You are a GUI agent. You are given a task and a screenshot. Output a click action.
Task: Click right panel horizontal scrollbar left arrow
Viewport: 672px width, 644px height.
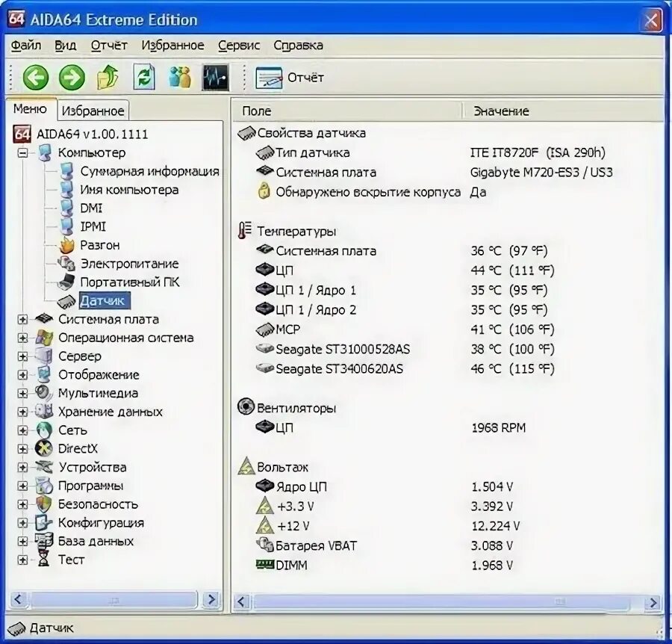point(241,601)
